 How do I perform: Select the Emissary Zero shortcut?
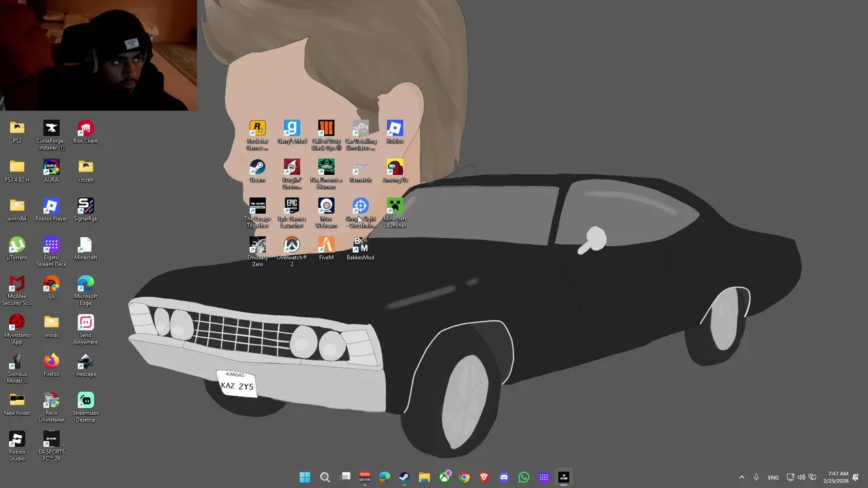(x=257, y=251)
